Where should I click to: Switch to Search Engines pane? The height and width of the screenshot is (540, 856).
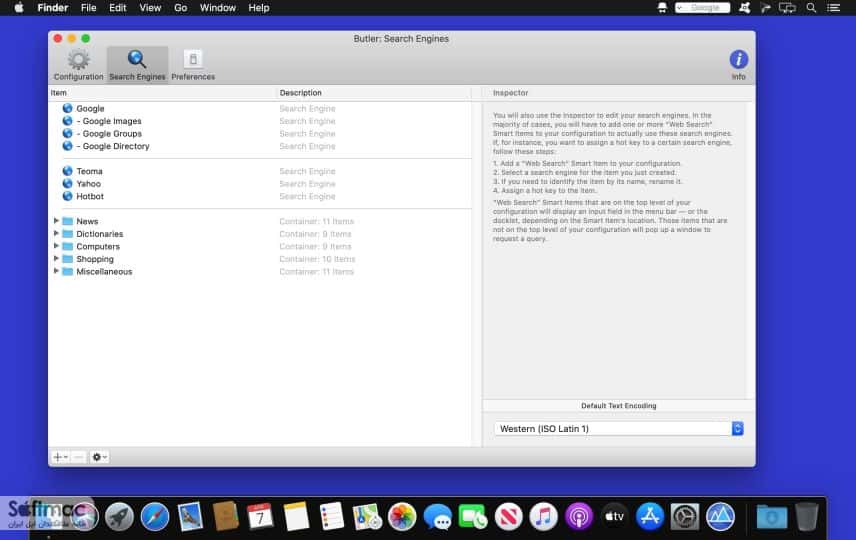coord(137,65)
